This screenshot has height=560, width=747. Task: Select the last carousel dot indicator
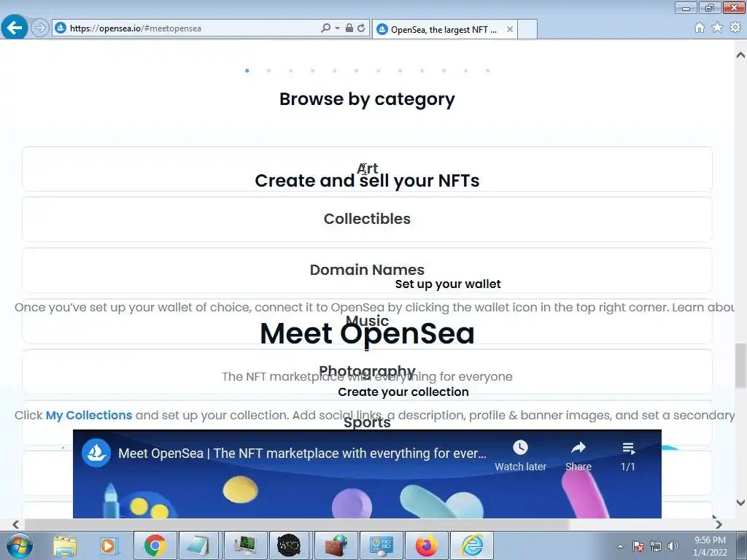tap(488, 71)
